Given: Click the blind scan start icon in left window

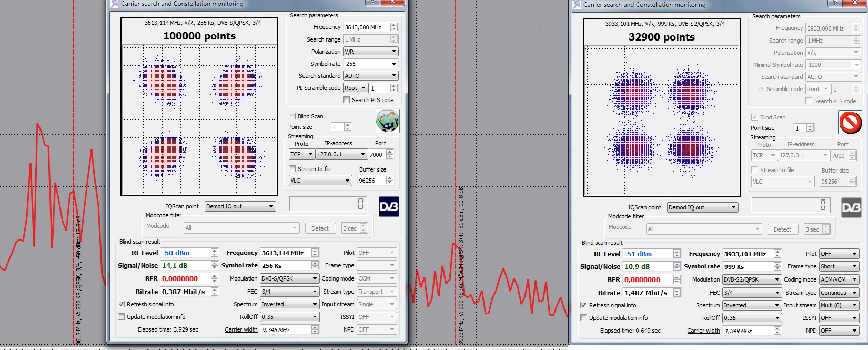Looking at the screenshot, I should click(x=387, y=121).
